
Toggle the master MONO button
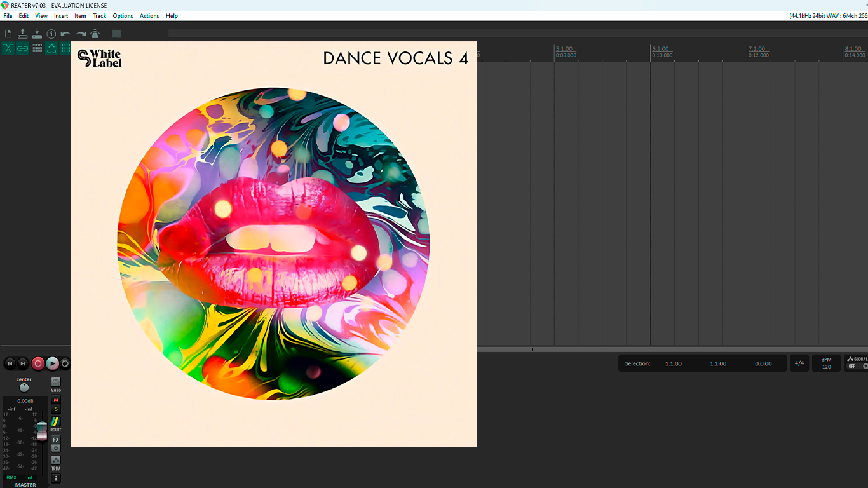pyautogui.click(x=56, y=382)
